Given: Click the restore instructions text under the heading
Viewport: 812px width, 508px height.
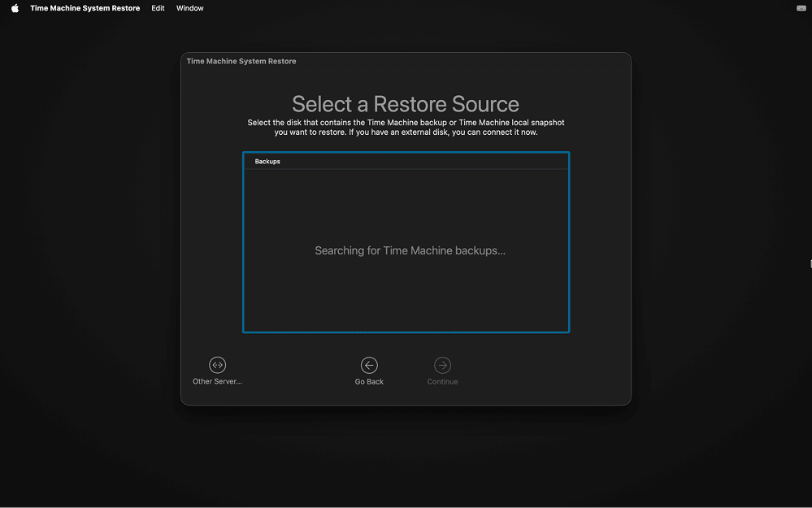Looking at the screenshot, I should (406, 127).
